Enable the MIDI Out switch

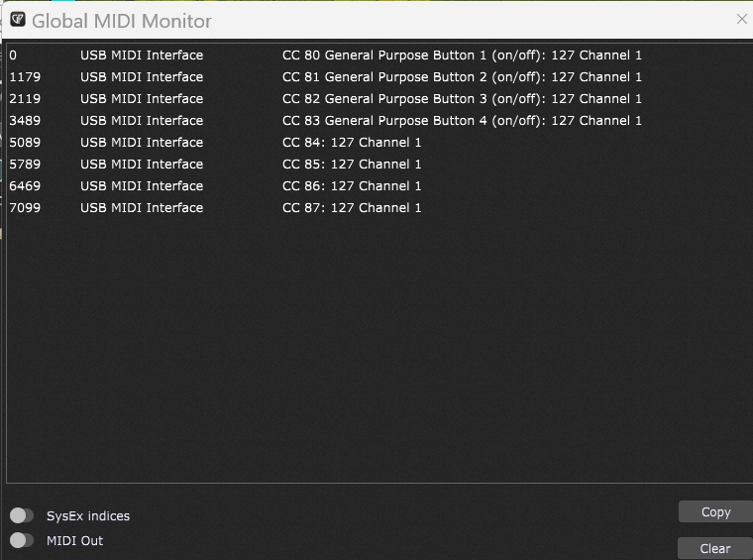coord(22,540)
